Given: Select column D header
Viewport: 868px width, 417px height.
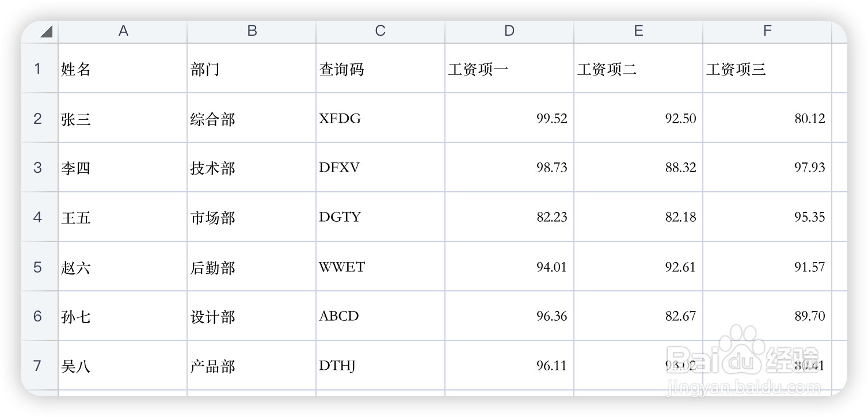Looking at the screenshot, I should point(509,31).
